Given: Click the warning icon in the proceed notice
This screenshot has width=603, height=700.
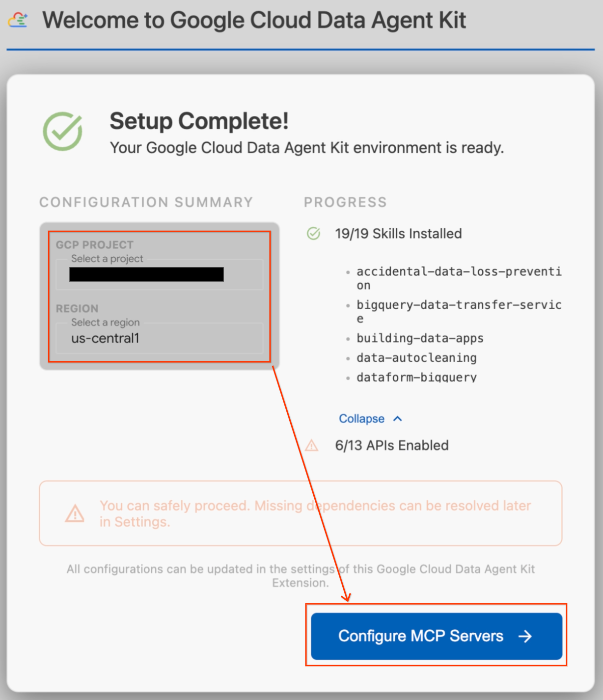Looking at the screenshot, I should [75, 513].
